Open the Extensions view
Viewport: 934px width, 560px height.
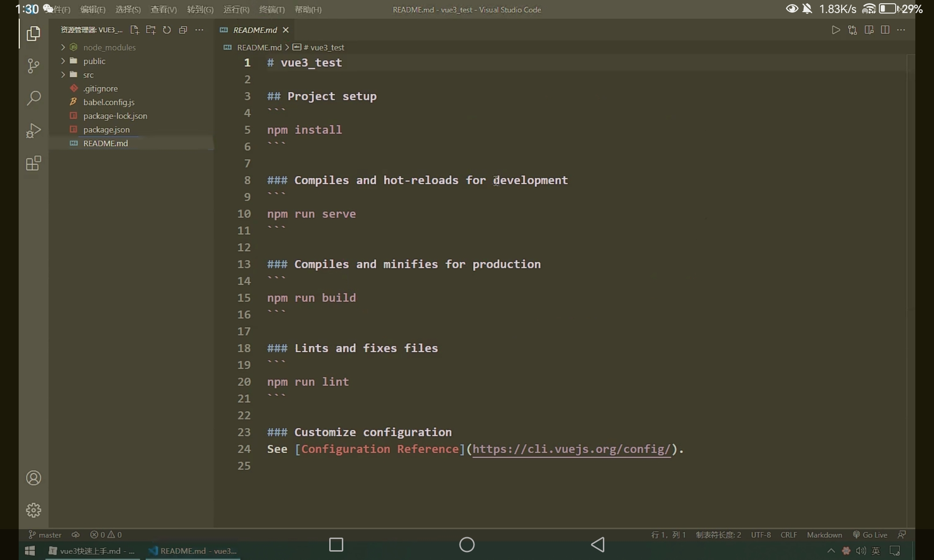(x=33, y=163)
